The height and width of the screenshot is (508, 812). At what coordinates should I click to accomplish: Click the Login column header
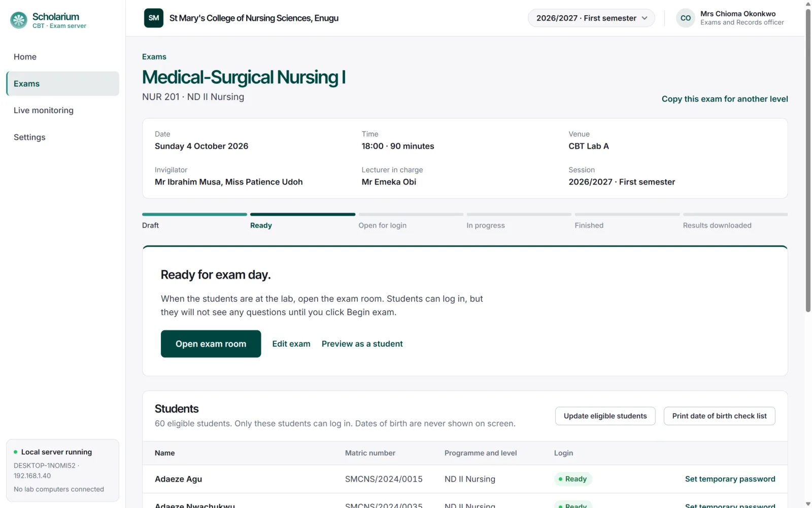(x=563, y=453)
